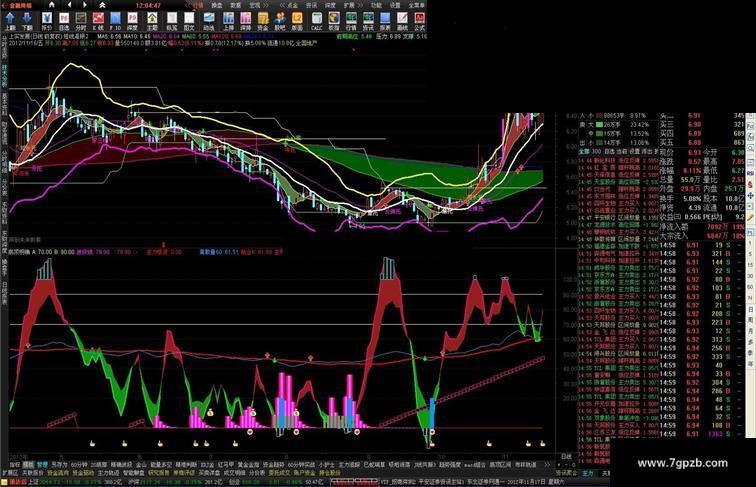756x487 pixels.
Task: Open the 动态 dynamic icon
Action: [x=209, y=19]
